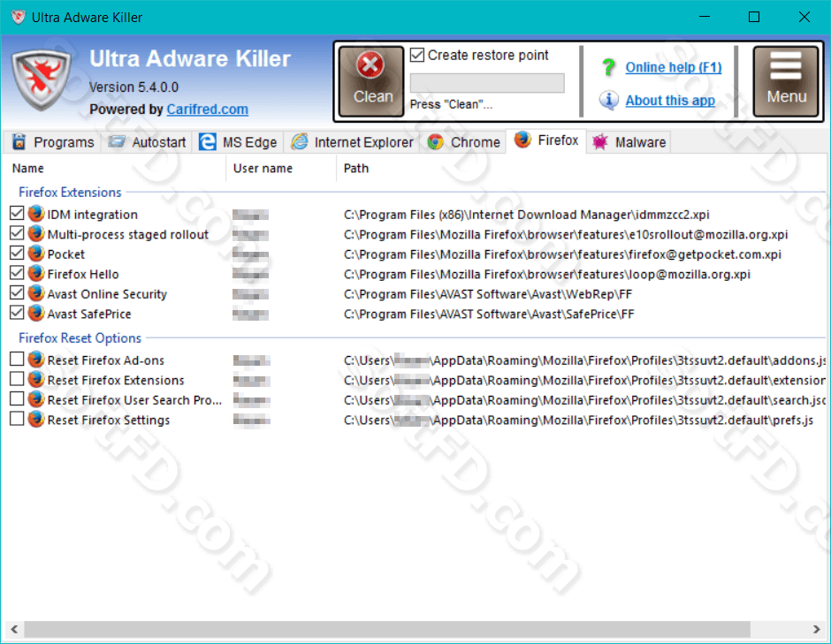Image resolution: width=831 pixels, height=644 pixels.
Task: Select the idmmzcc2.xpi path text
Action: coord(526,215)
